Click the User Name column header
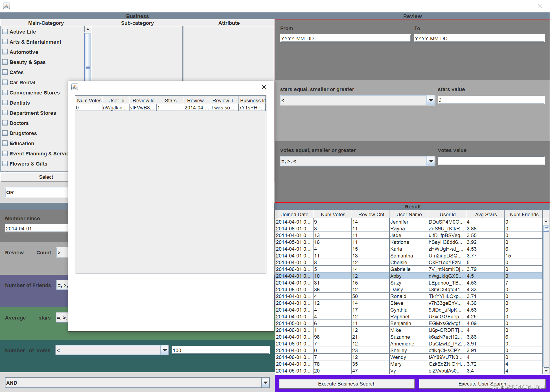550x392 pixels. [409, 214]
